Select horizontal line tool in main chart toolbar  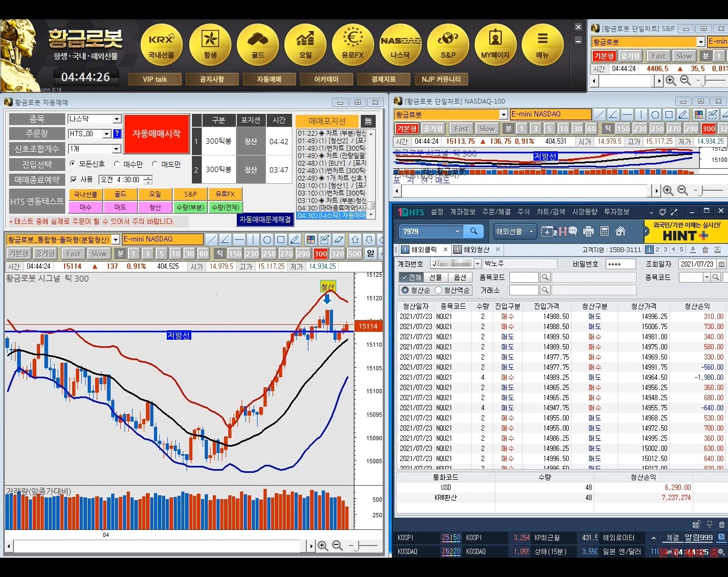coord(239,239)
